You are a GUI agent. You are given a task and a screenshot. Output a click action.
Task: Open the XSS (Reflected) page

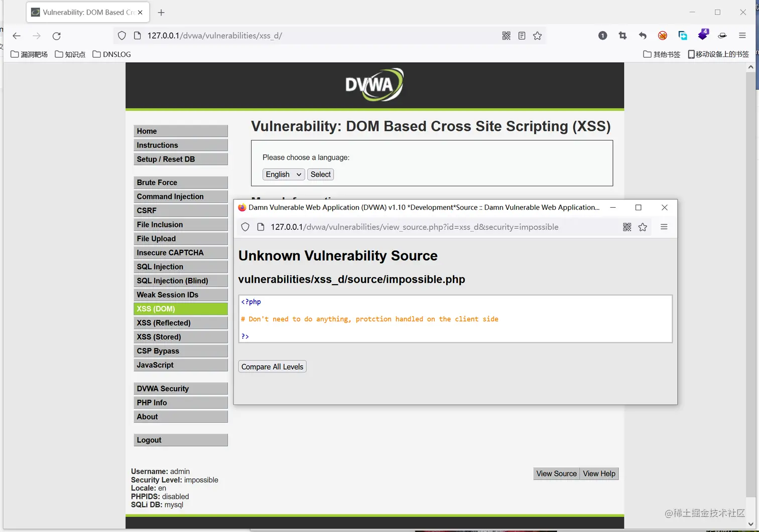(181, 323)
